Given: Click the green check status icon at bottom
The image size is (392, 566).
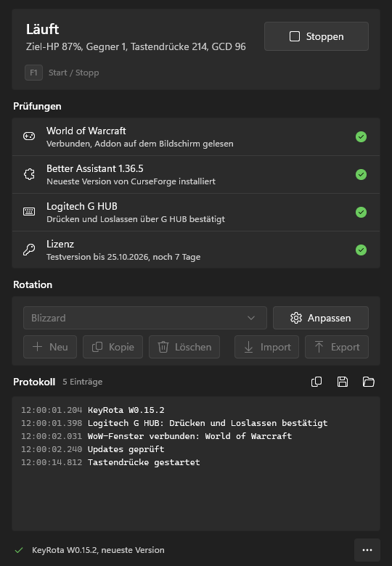Looking at the screenshot, I should point(19,550).
